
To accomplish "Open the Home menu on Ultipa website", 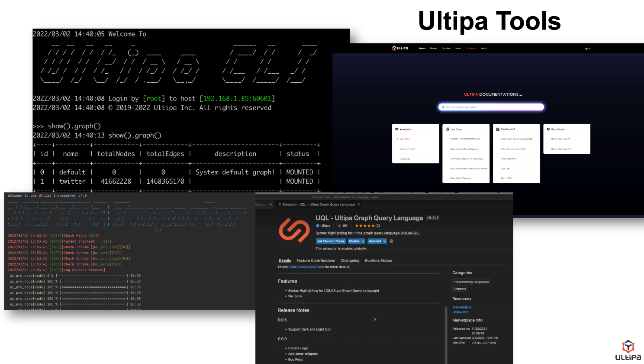I will click(422, 49).
